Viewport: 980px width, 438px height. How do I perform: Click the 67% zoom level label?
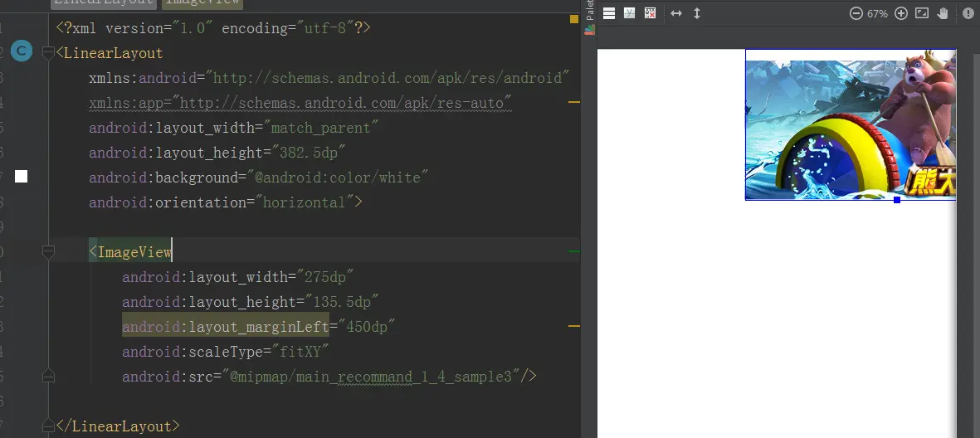point(877,14)
